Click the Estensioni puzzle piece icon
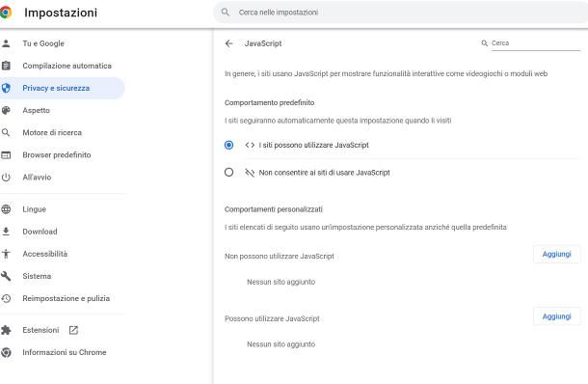Screen dimensions: 588x384 6,330
